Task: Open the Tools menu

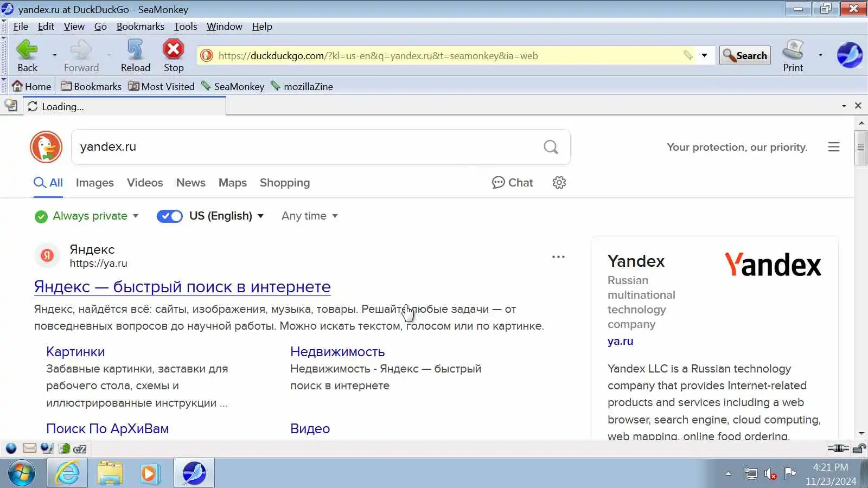Action: 186,27
